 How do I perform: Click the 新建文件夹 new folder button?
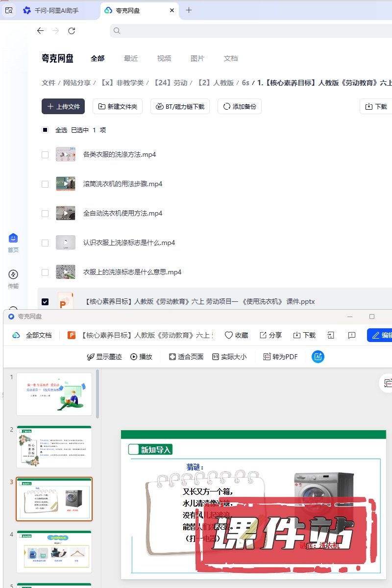118,106
